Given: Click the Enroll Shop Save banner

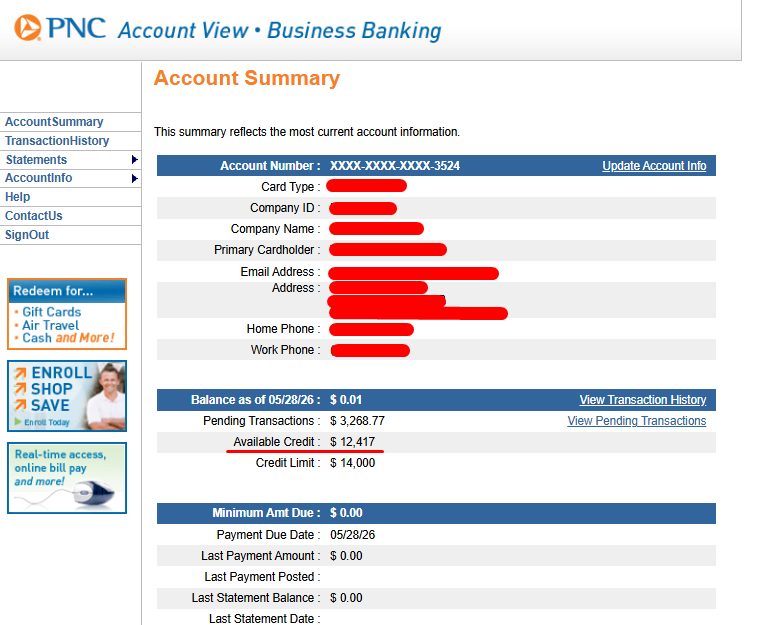Looking at the screenshot, I should [x=67, y=396].
